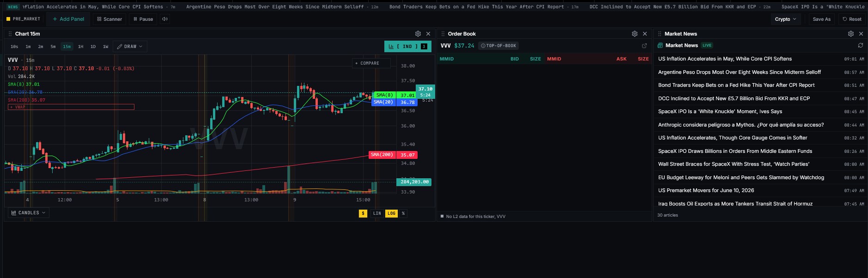Click the LIVE badge in Market News
Viewport: 868px width, 278px height.
coord(707,45)
